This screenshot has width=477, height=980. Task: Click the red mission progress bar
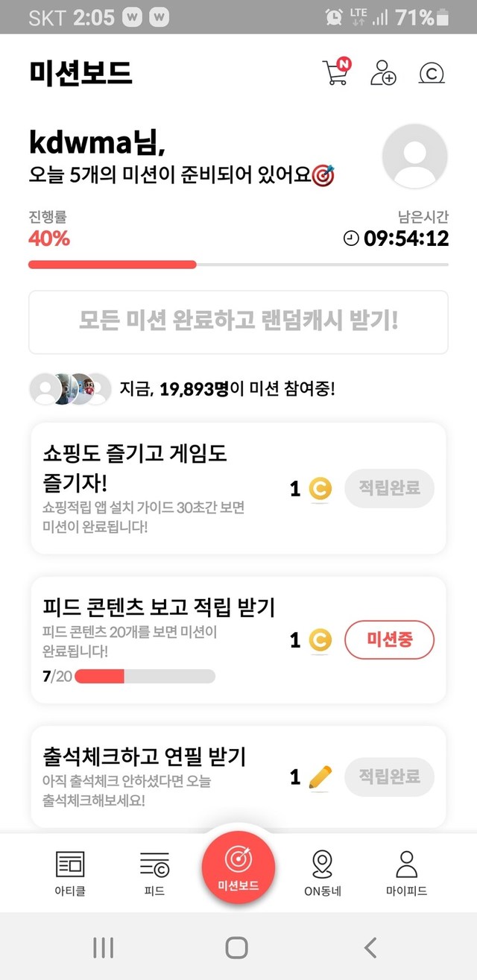pyautogui.click(x=113, y=265)
